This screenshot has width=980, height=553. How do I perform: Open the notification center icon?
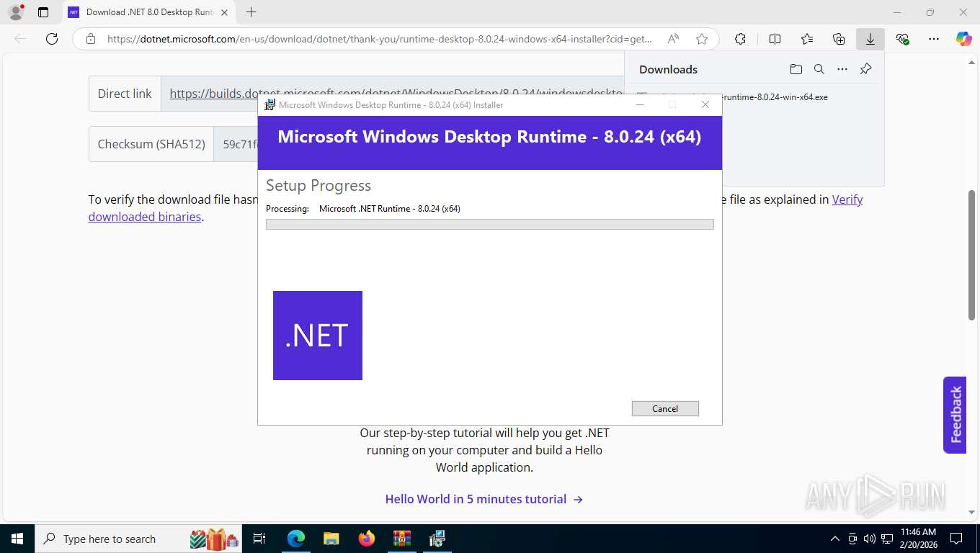point(956,539)
